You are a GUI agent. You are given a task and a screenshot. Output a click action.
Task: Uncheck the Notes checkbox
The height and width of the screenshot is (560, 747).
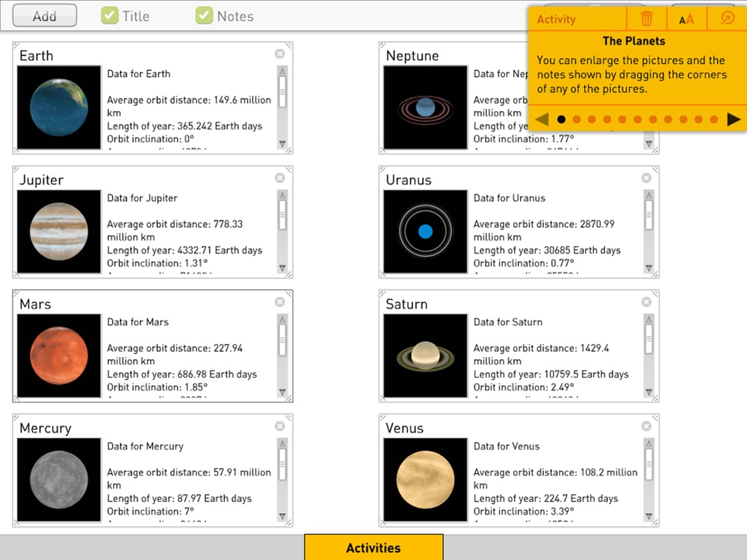204,16
